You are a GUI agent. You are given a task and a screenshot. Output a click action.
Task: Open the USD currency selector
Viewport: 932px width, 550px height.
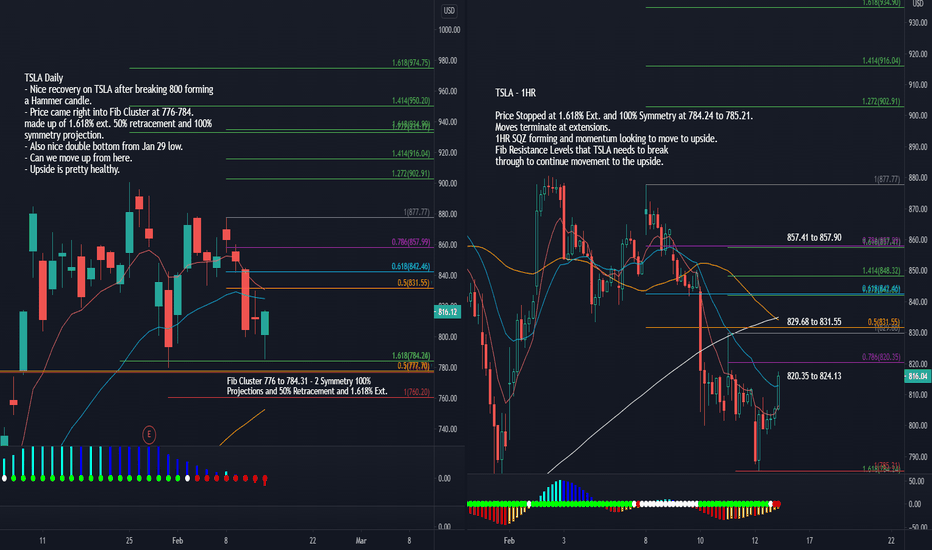[x=449, y=11]
